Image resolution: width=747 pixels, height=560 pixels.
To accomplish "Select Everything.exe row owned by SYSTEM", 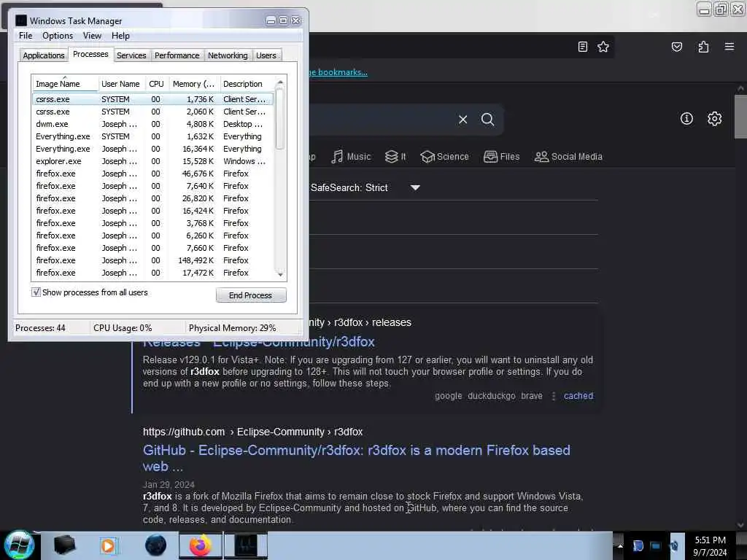I will (152, 136).
